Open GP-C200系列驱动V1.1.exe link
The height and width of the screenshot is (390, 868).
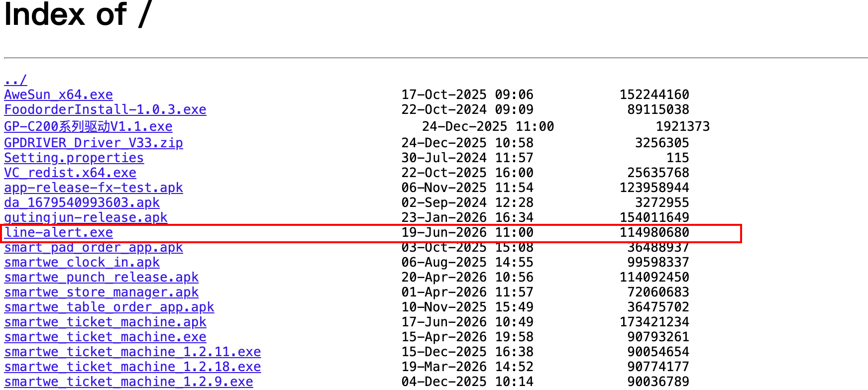88,126
